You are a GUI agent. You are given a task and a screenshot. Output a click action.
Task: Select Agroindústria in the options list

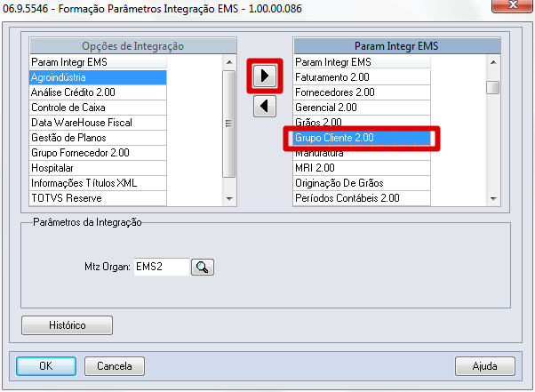pos(98,77)
